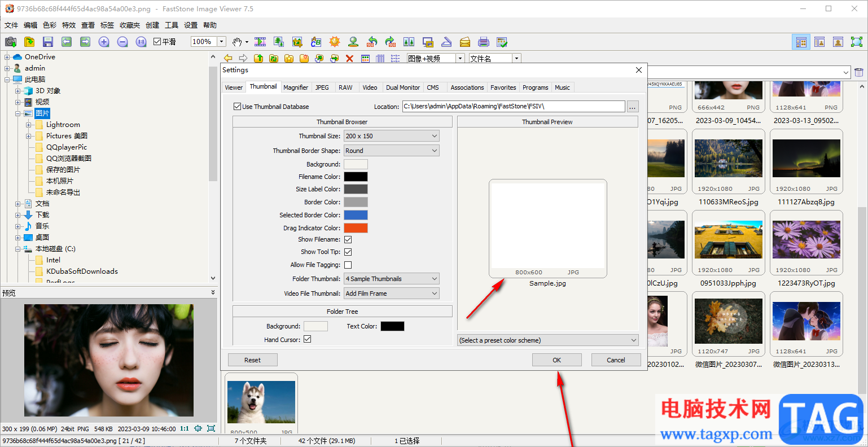This screenshot has width=868, height=447.
Task: Open the 文件 menu
Action: coord(11,25)
